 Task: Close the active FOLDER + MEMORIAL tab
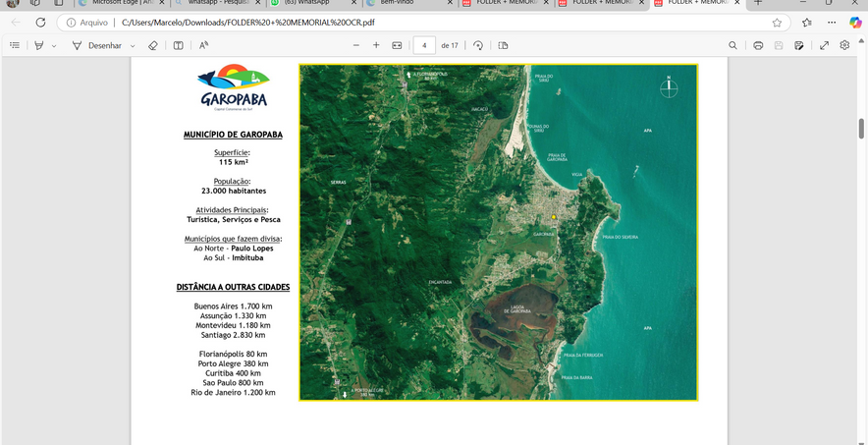tap(737, 3)
